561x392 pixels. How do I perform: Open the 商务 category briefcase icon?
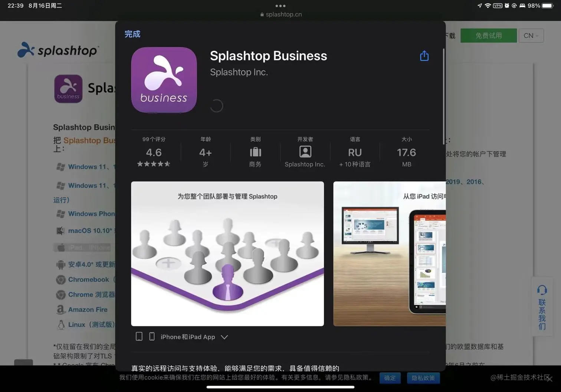tap(255, 152)
